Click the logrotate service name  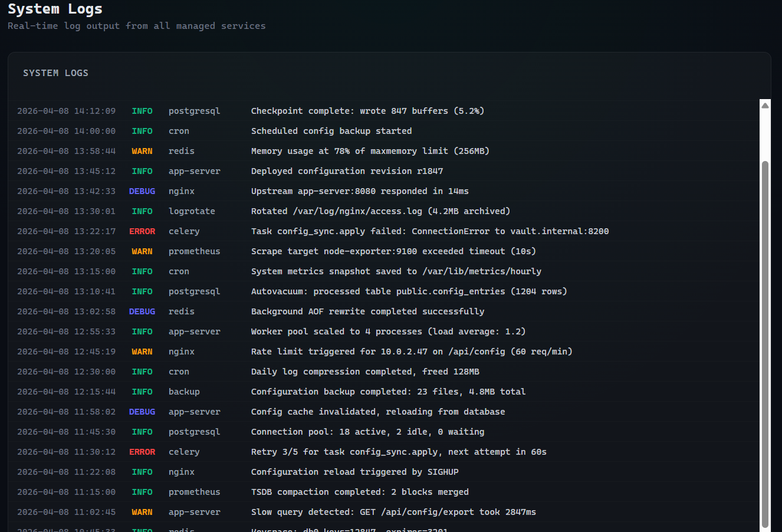(192, 211)
